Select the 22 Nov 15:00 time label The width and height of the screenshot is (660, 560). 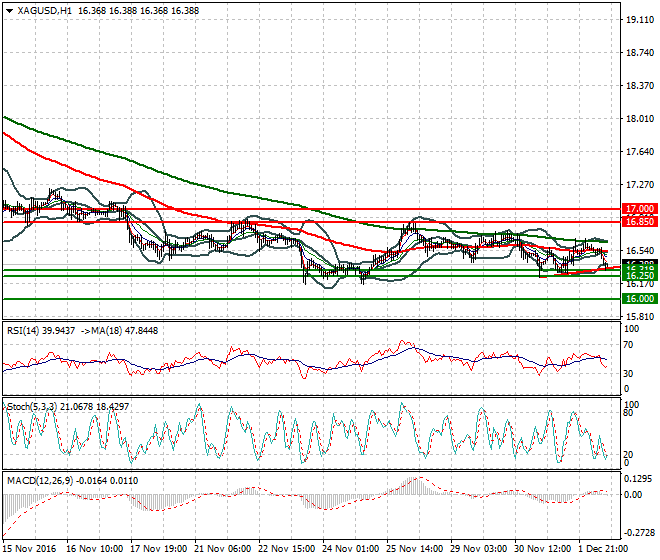point(287,549)
